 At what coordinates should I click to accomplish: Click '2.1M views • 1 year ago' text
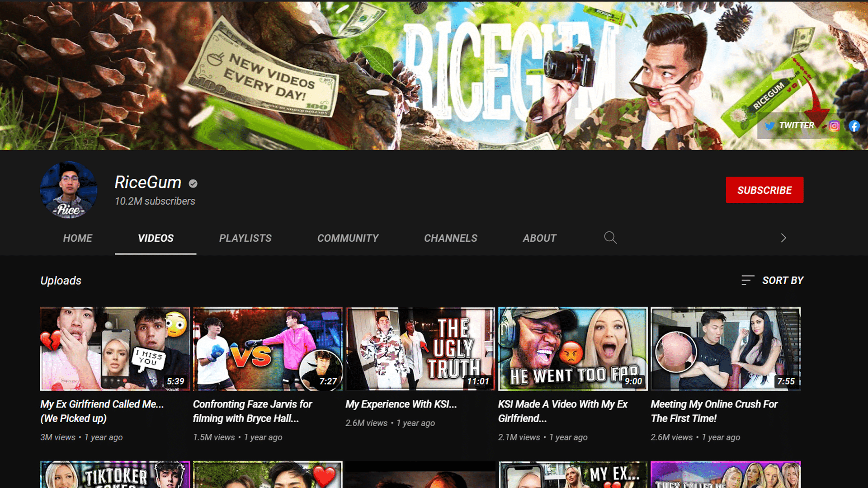click(543, 437)
